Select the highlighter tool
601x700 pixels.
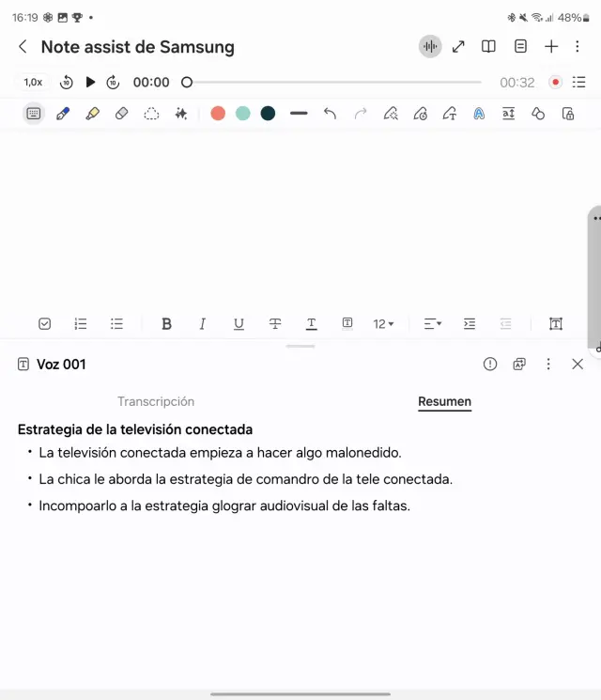[92, 114]
